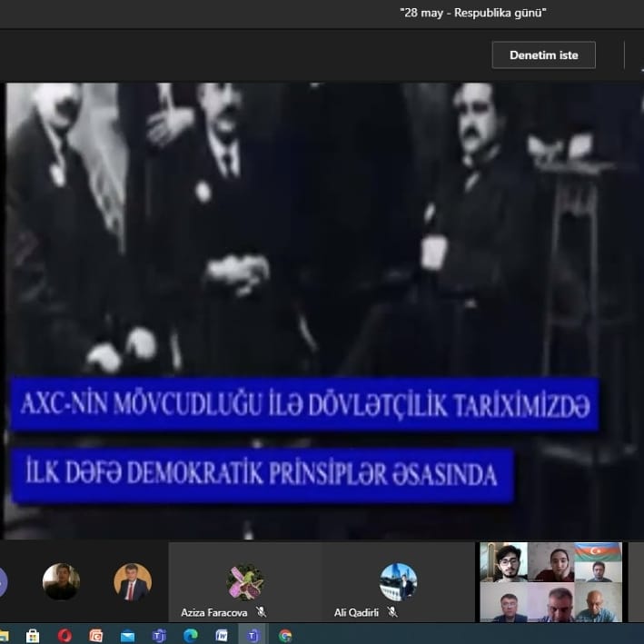Viewport: 644px width, 644px height.
Task: Select Aziza Faracova's participant avatar
Action: coord(244,582)
